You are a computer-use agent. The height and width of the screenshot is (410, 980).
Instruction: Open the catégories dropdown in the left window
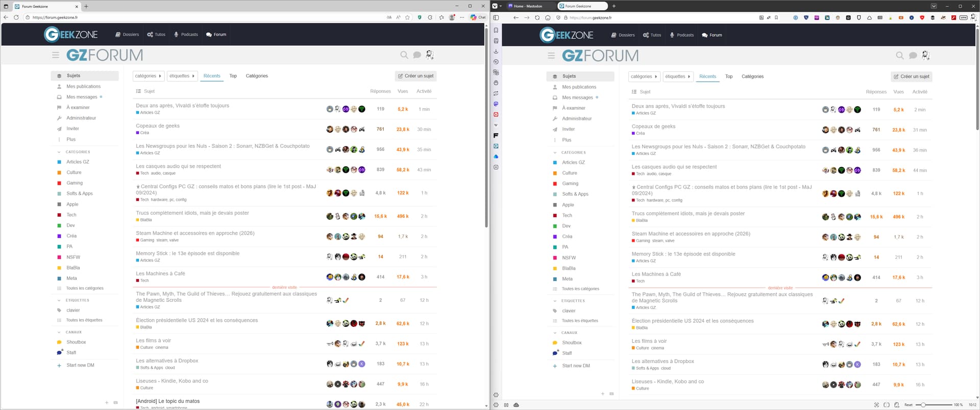click(148, 76)
